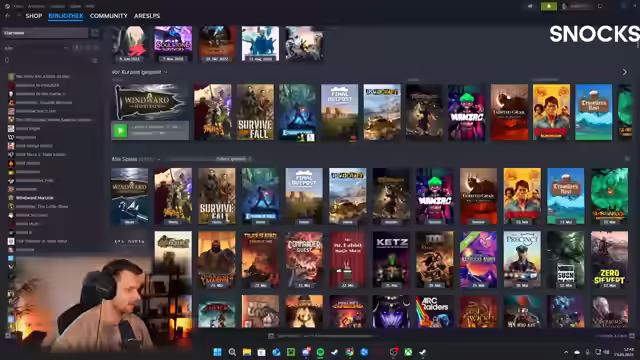Open the Windows Start menu
The height and width of the screenshot is (360, 640).
[218, 352]
